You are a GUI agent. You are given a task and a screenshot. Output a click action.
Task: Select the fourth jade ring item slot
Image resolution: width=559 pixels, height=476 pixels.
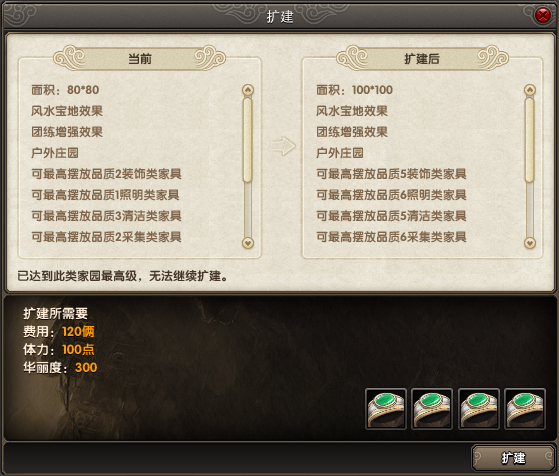pos(525,409)
